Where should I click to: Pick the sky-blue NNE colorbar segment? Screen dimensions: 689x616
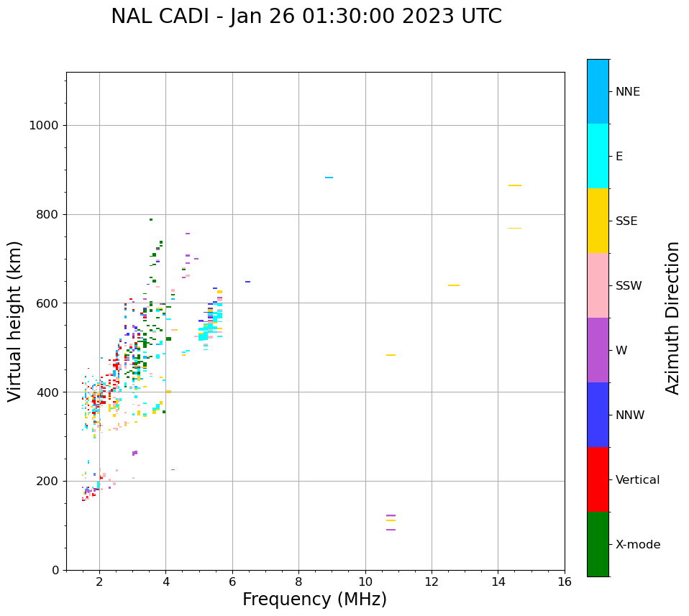tap(598, 91)
